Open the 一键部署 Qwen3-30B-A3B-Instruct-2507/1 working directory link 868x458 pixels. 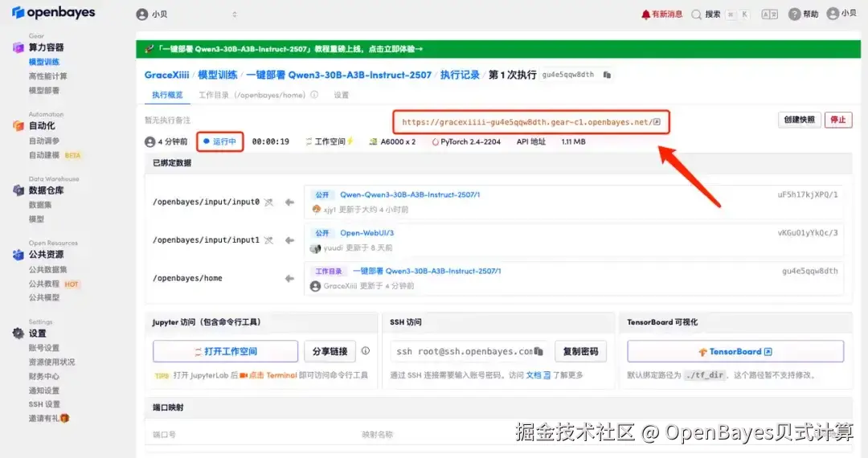pyautogui.click(x=427, y=271)
